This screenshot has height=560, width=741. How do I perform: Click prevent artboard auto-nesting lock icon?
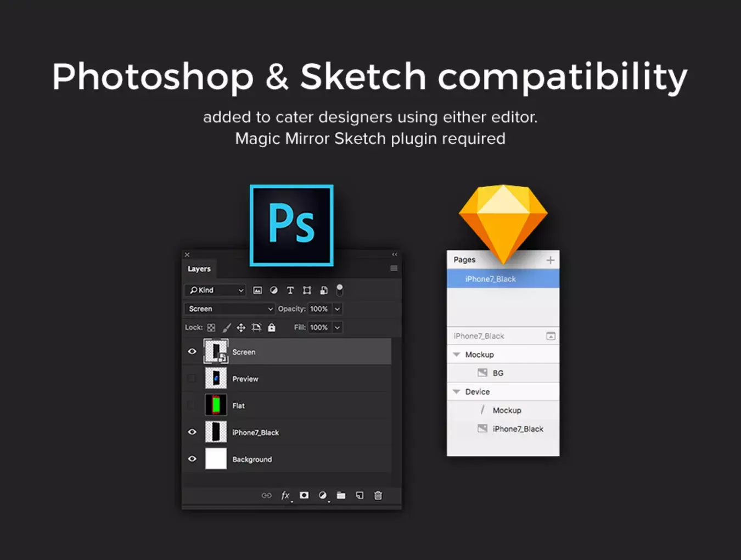(x=256, y=328)
